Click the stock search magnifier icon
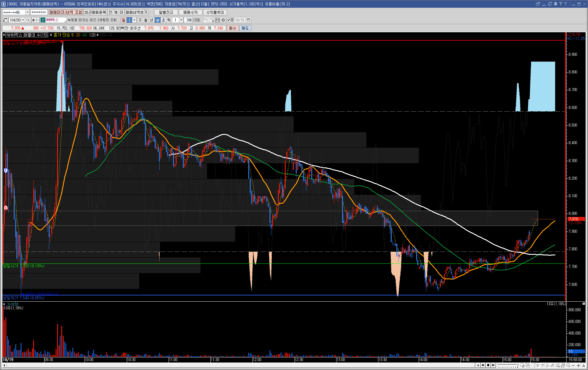This screenshot has width=588, height=370. point(28,20)
